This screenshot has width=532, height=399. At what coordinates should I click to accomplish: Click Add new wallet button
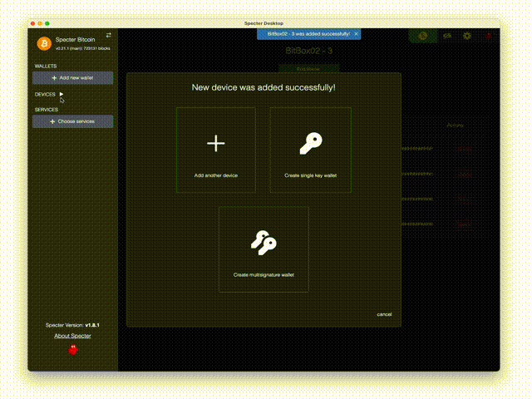(73, 77)
